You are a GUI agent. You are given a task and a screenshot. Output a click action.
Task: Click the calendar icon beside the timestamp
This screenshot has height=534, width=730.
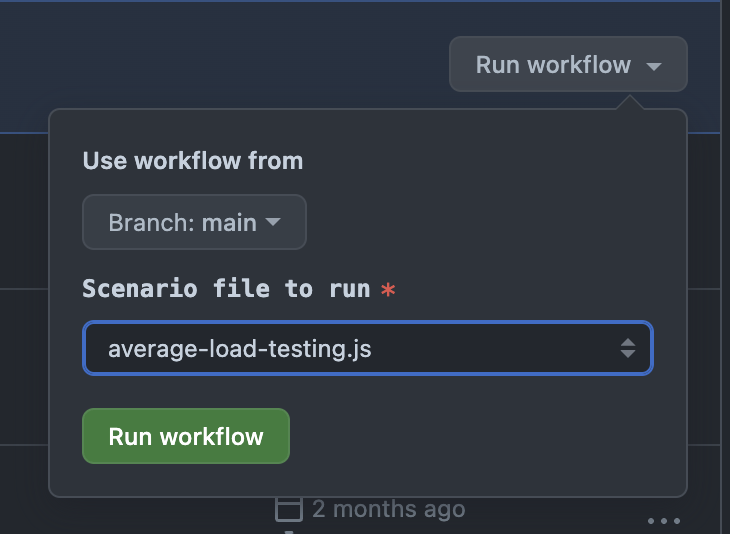288,509
